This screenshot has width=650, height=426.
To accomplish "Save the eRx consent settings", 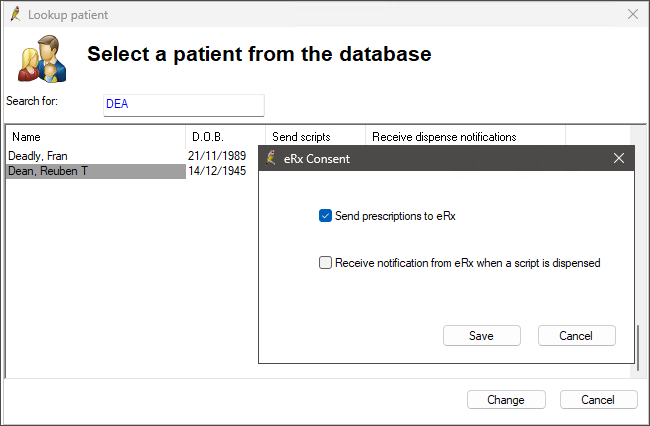I will tap(482, 335).
